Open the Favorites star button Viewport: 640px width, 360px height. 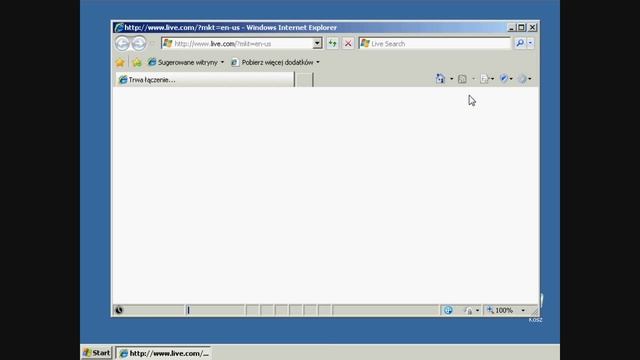120,62
